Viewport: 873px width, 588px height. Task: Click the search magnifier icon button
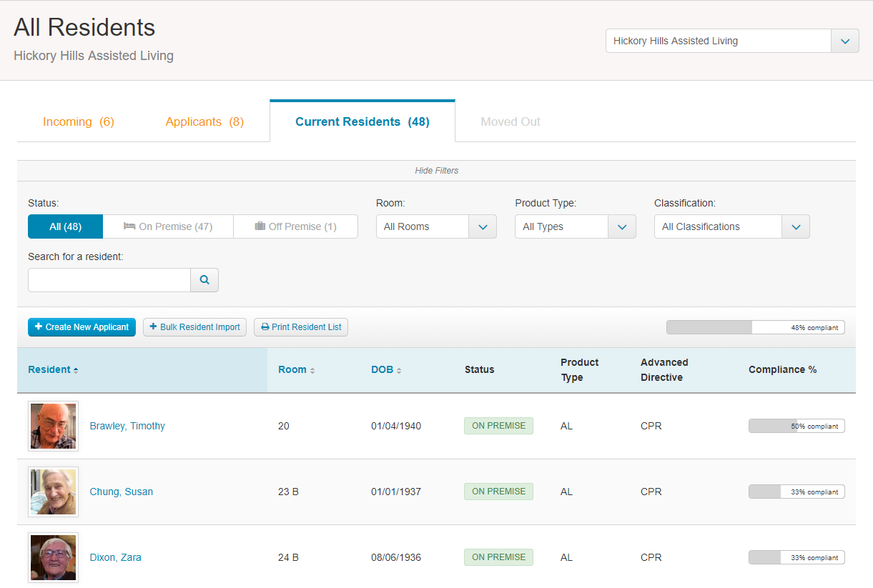[x=204, y=280]
